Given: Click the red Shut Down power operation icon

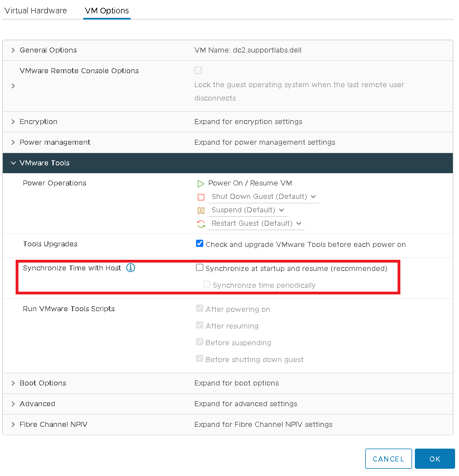Looking at the screenshot, I should [200, 197].
